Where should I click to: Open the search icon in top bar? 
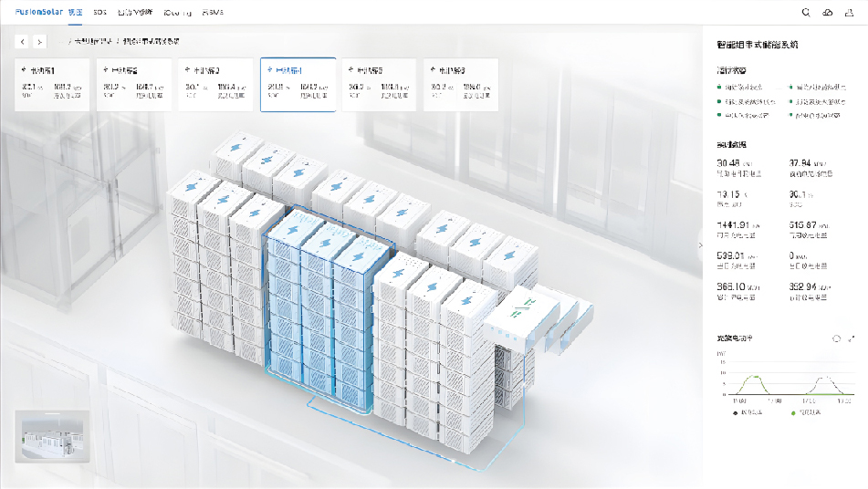pos(805,13)
